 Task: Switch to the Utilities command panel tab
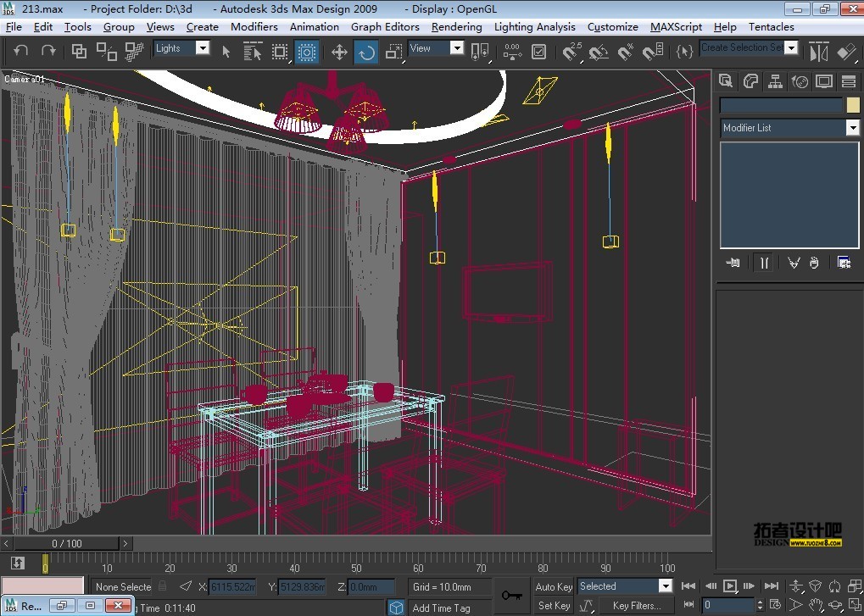(x=849, y=81)
